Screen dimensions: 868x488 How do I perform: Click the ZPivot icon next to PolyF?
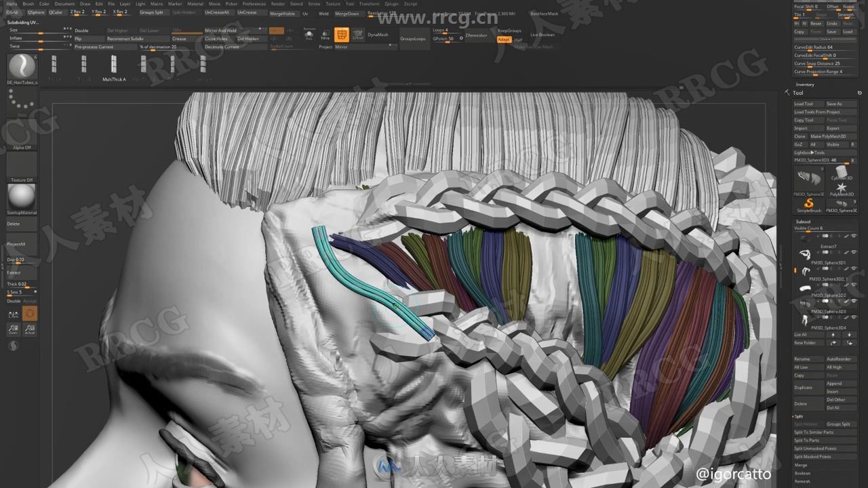pos(357,35)
